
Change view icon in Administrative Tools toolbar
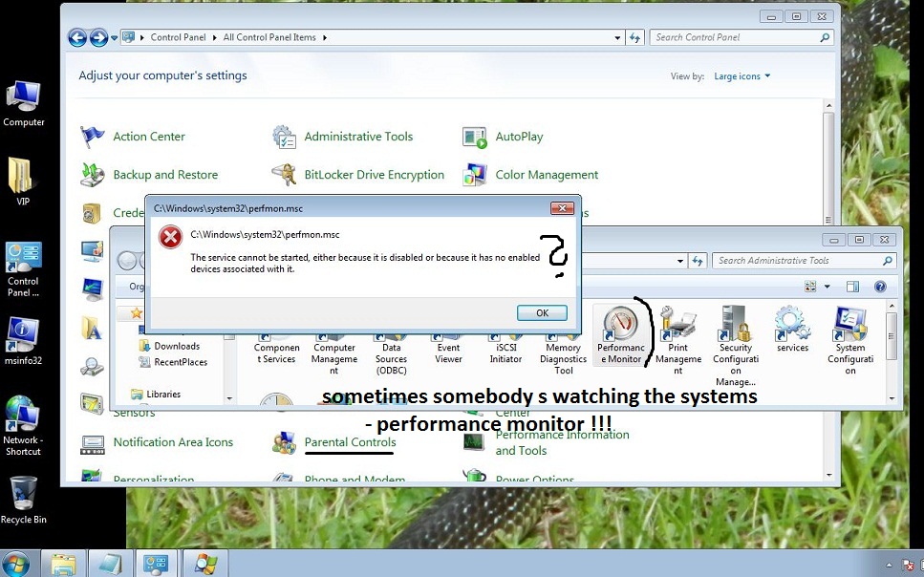[810, 287]
